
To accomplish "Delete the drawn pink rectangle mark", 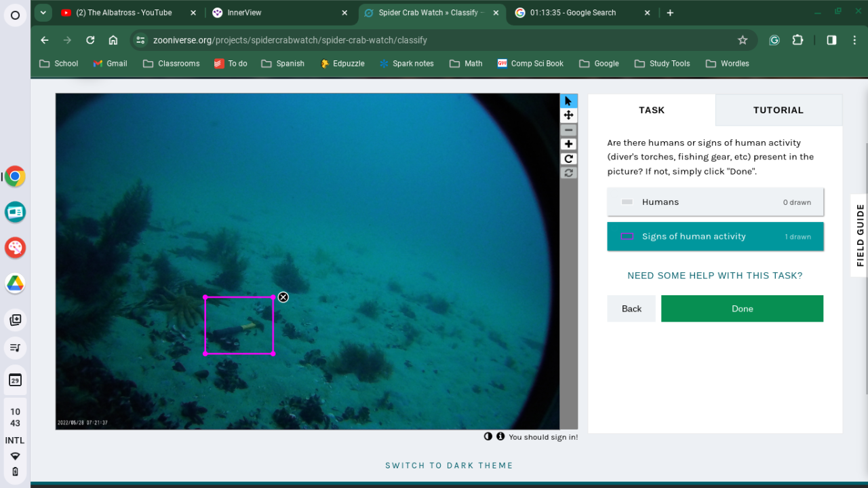I will [x=283, y=297].
